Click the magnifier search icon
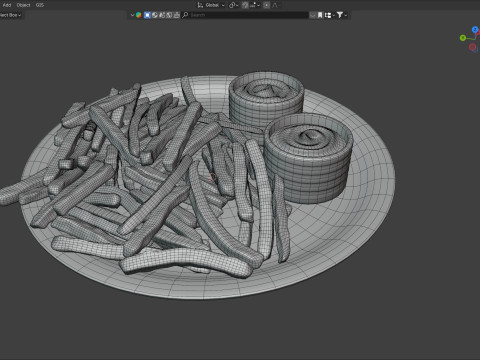The image size is (480, 360). (186, 15)
